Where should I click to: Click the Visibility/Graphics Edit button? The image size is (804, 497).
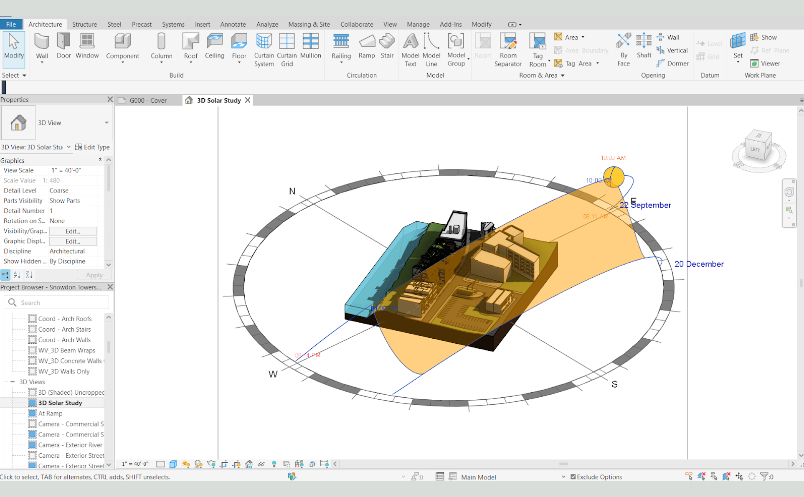pyautogui.click(x=73, y=231)
